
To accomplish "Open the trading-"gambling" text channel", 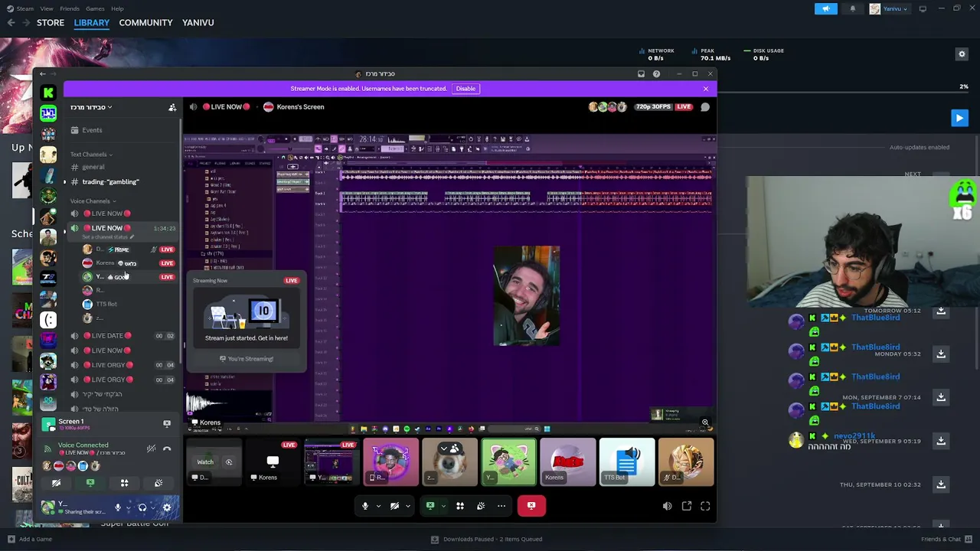I will click(110, 182).
